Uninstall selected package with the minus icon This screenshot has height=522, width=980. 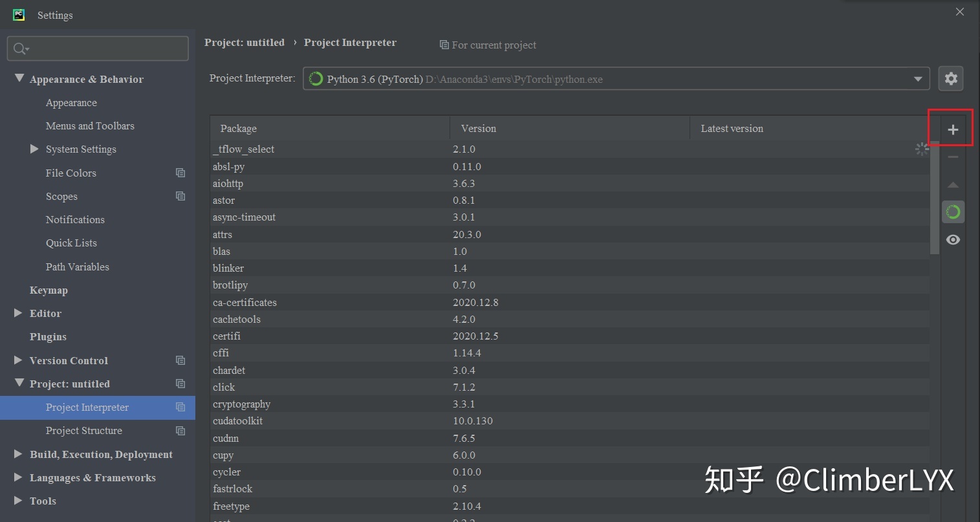click(952, 157)
